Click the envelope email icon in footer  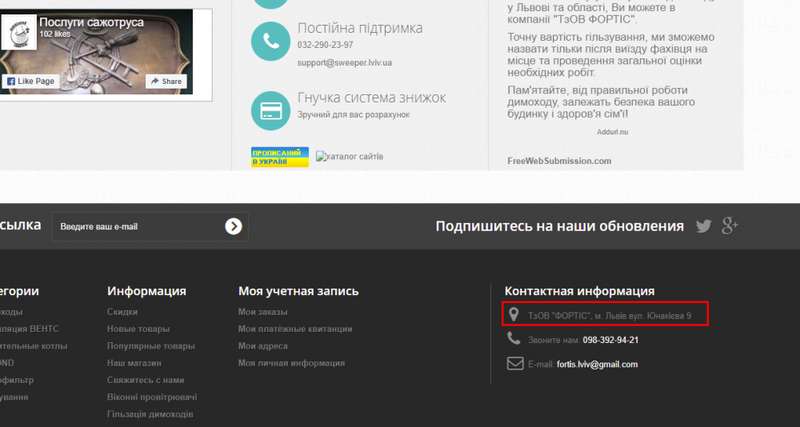point(514,364)
